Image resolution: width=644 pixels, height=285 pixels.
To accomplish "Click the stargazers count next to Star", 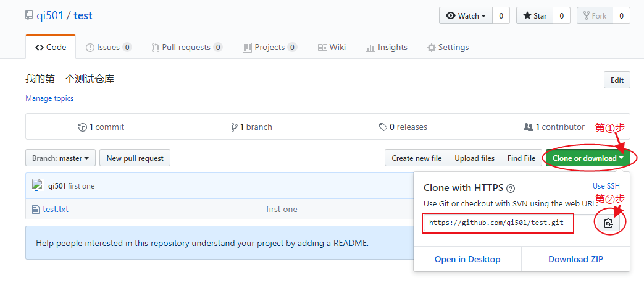I will (x=561, y=15).
